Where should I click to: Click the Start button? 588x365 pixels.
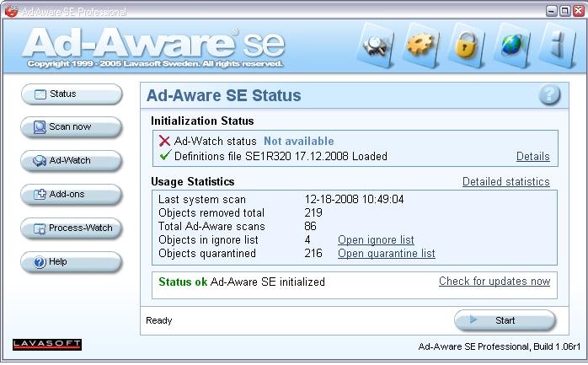coord(505,320)
